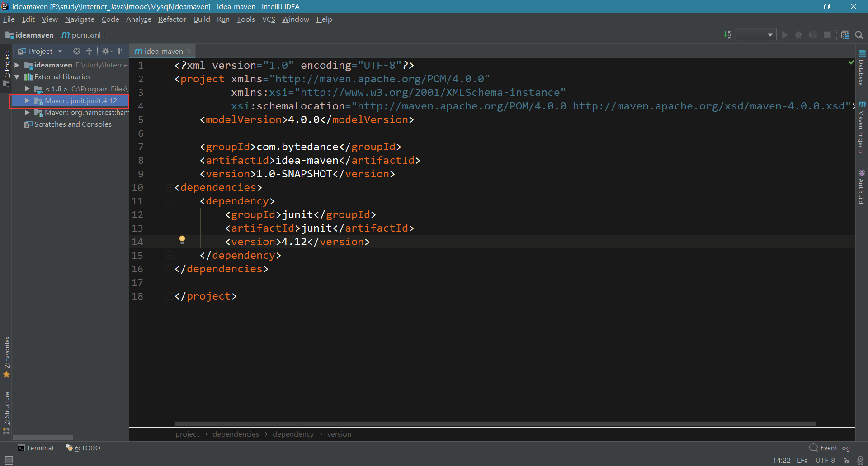This screenshot has width=868, height=466.
Task: Click the inspection status checkmark icon
Action: (x=851, y=62)
